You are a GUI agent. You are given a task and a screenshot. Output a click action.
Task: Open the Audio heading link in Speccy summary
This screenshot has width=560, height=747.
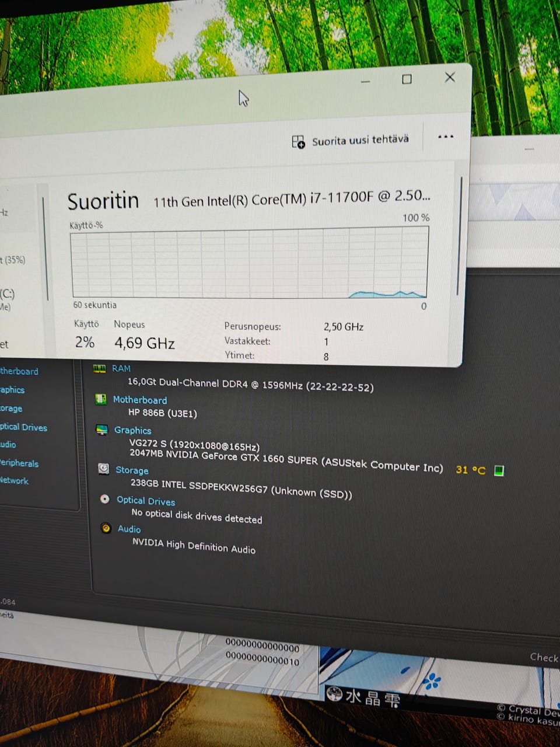tap(129, 529)
